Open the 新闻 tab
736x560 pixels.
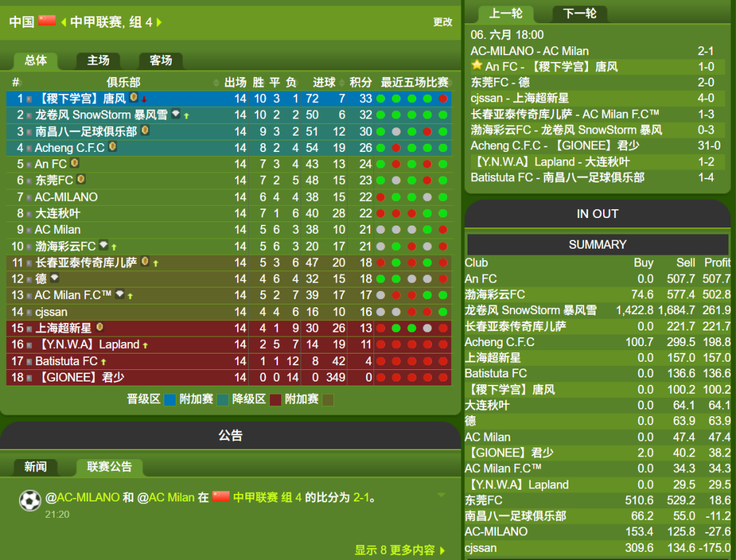pyautogui.click(x=35, y=467)
